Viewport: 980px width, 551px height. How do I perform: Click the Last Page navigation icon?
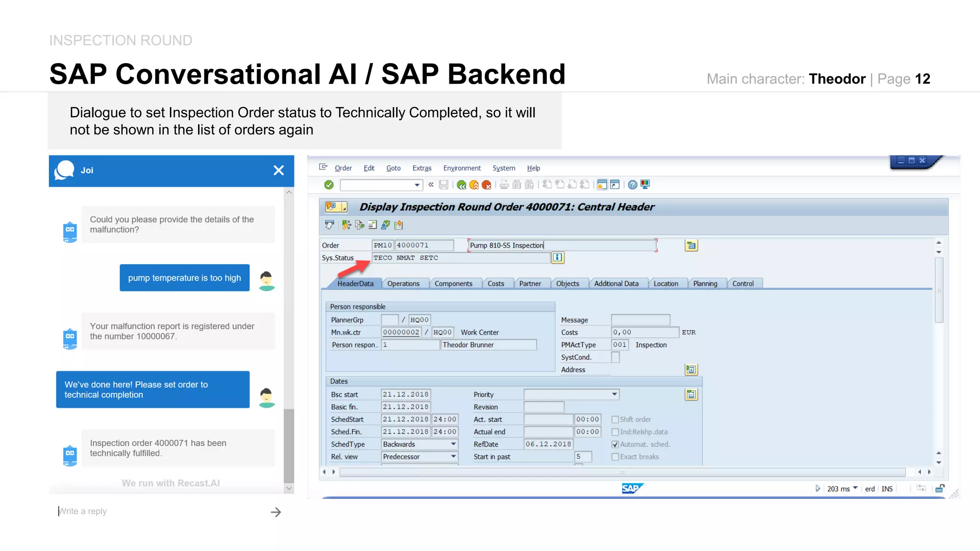584,184
